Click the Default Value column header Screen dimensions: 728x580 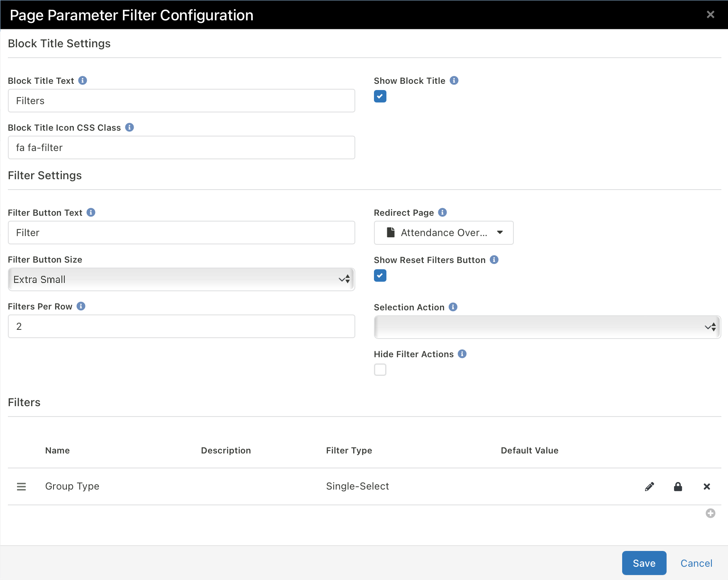[530, 451]
